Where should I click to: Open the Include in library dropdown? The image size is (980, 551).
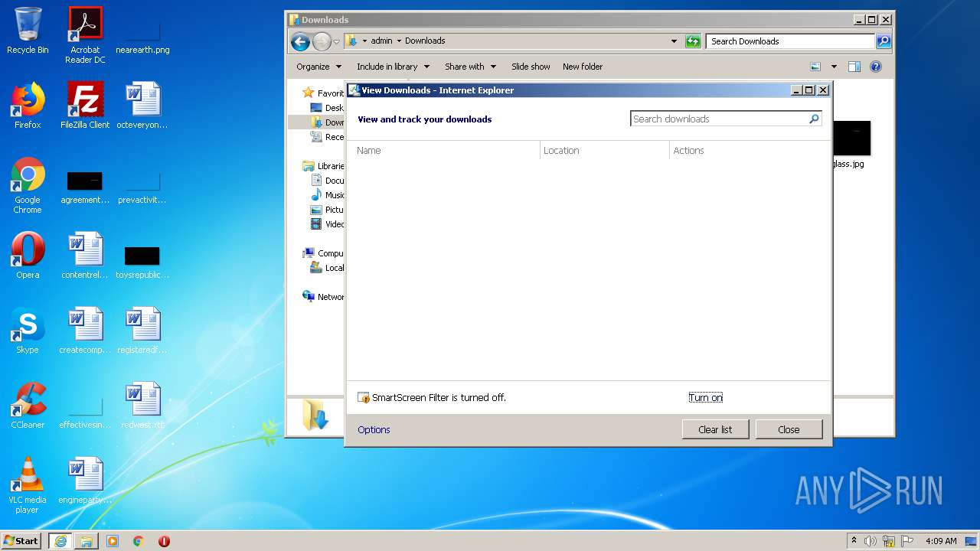(393, 67)
